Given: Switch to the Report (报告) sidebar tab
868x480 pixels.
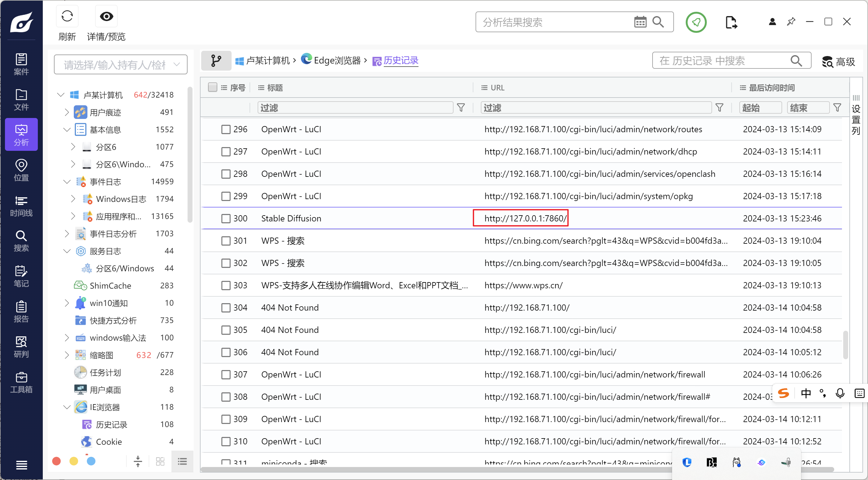Looking at the screenshot, I should click(x=21, y=312).
